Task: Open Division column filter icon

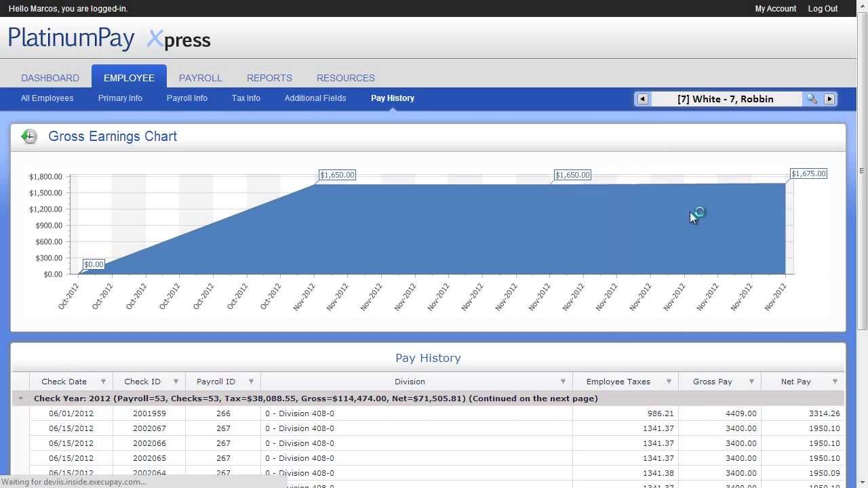Action: (x=563, y=382)
